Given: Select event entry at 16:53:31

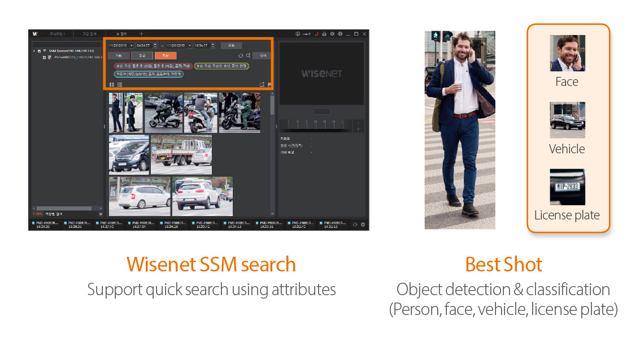Looking at the screenshot, I should pyautogui.click(x=268, y=225).
